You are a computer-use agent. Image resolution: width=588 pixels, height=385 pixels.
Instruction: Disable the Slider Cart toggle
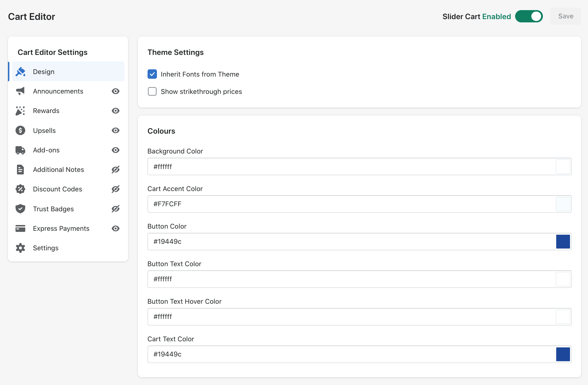(529, 16)
